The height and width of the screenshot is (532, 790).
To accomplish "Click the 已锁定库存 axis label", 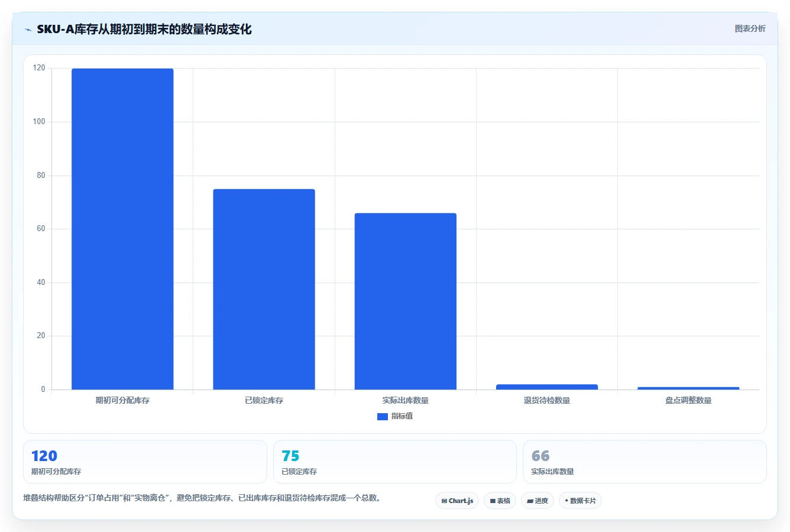I will pyautogui.click(x=264, y=400).
